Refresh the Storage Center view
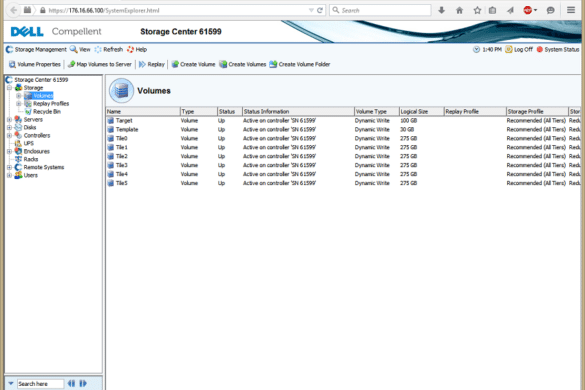 (x=109, y=49)
